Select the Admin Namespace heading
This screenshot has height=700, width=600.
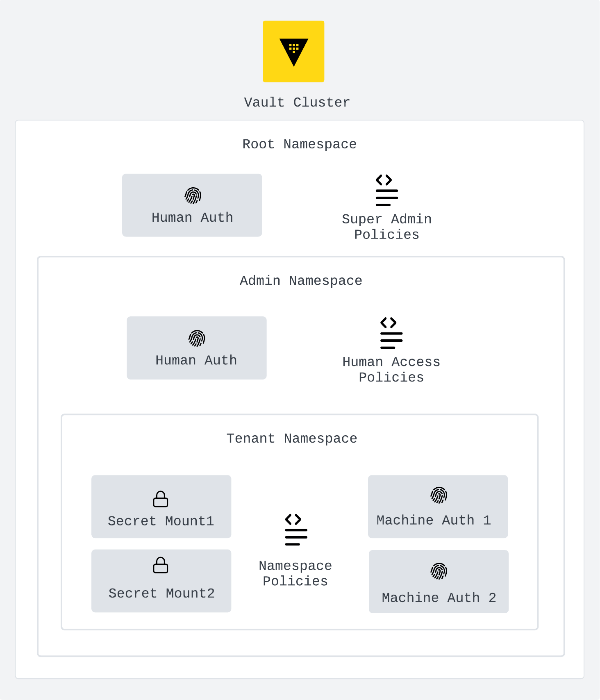[x=301, y=281]
